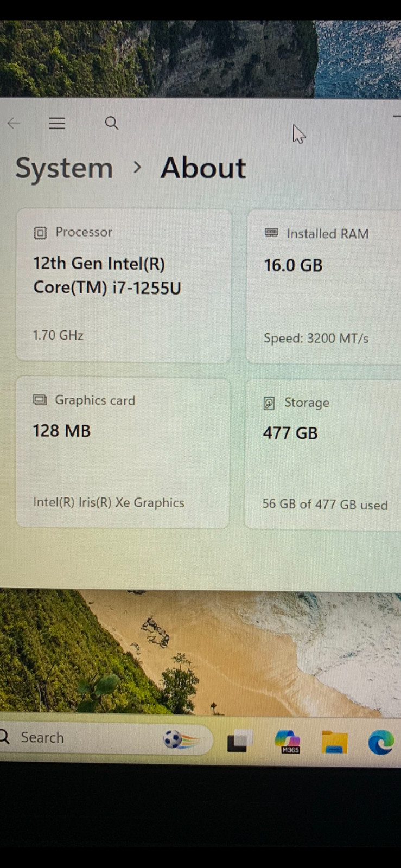Select the Processor info card
The height and width of the screenshot is (868, 401).
(124, 285)
